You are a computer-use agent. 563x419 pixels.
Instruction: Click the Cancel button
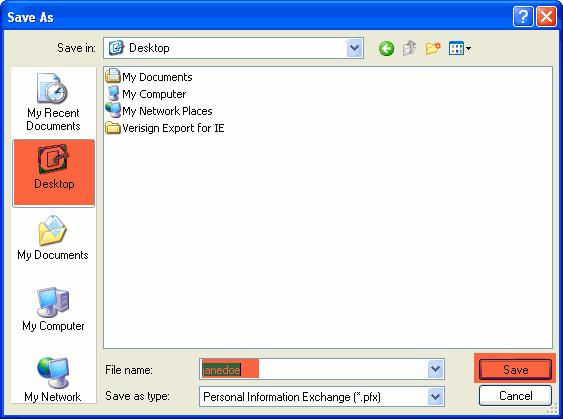[515, 396]
